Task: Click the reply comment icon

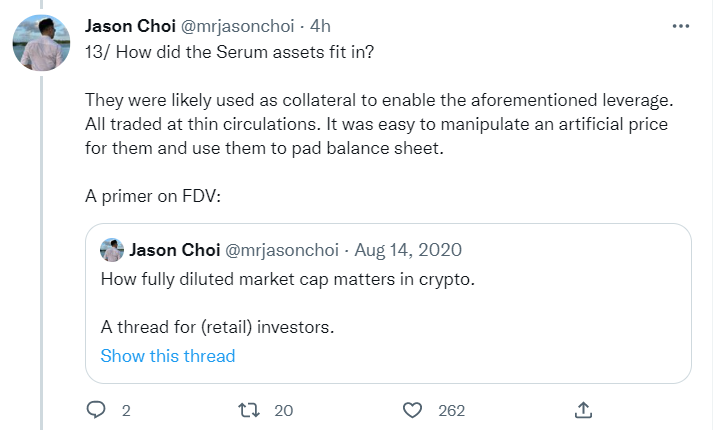Action: coord(96,410)
